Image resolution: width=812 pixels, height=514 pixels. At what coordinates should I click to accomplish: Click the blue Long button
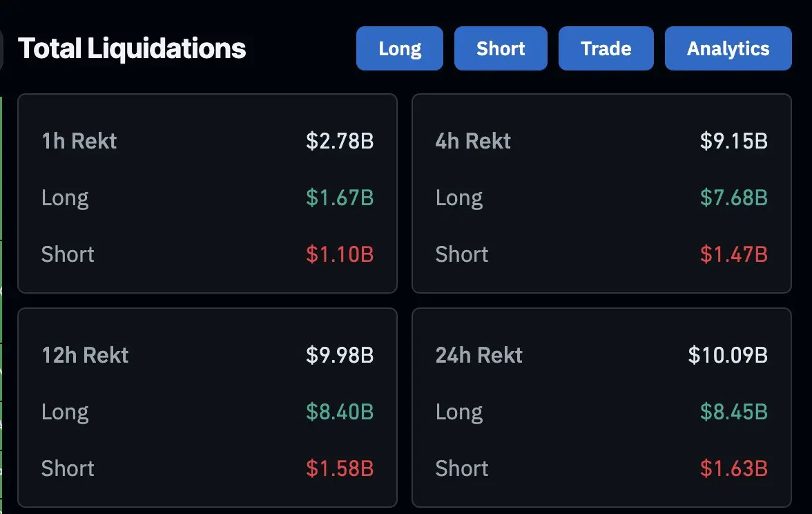pos(399,48)
